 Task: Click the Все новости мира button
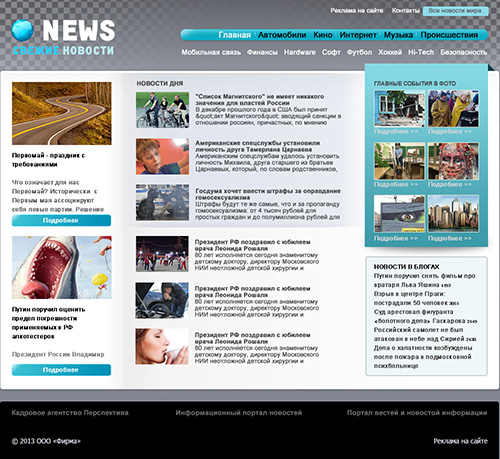coord(455,11)
